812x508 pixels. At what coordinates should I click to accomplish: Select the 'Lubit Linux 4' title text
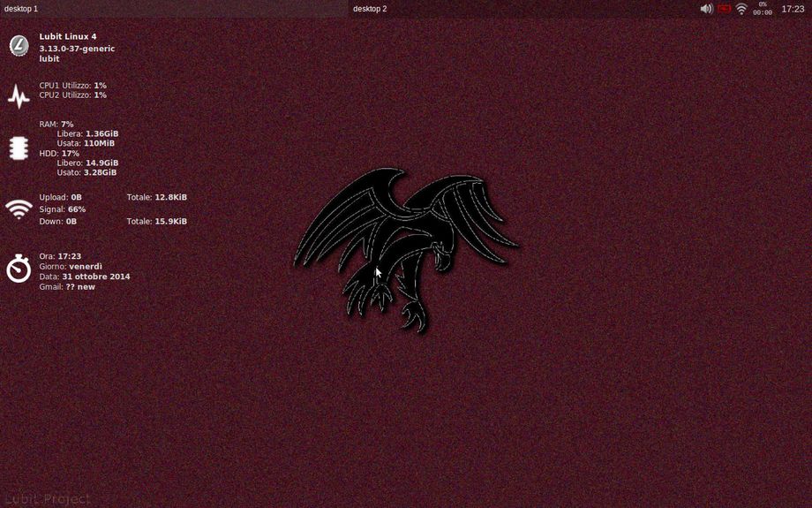(x=68, y=36)
